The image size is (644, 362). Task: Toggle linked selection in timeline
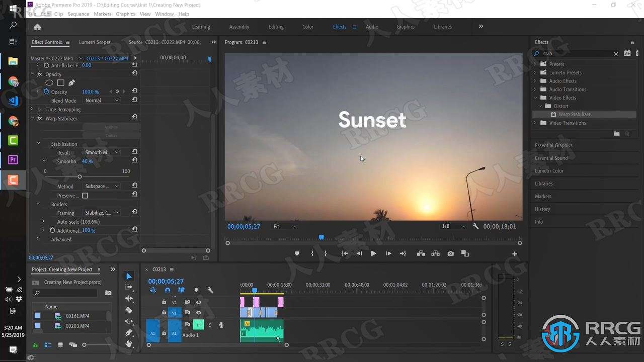[x=182, y=290]
